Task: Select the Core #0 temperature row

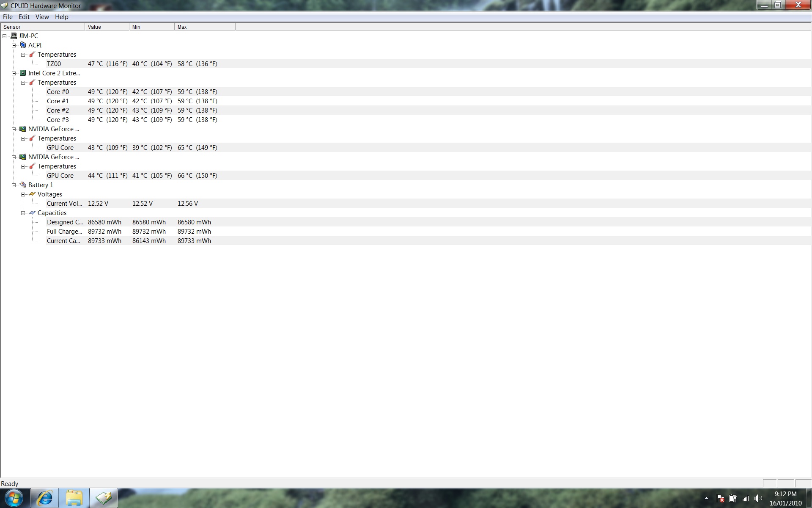Action: (428, 92)
